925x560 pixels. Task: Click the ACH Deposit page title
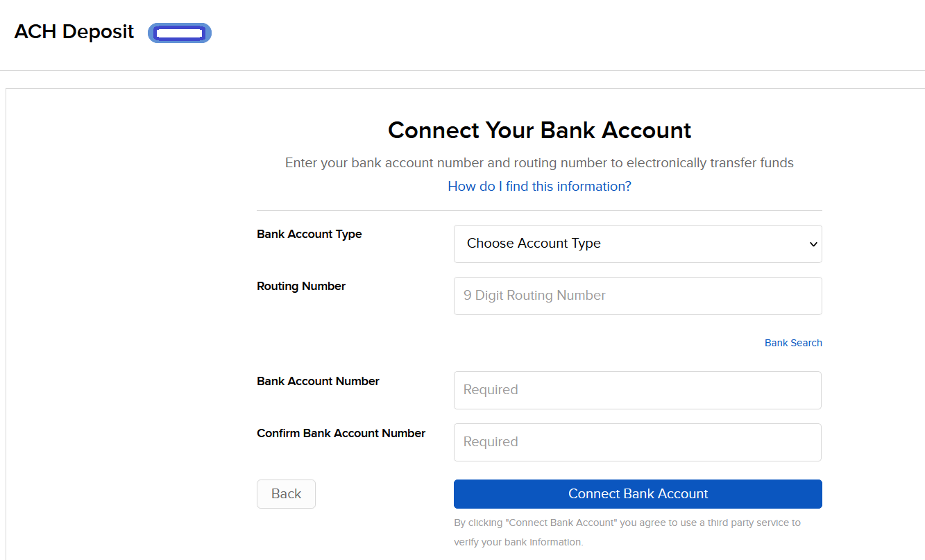74,32
